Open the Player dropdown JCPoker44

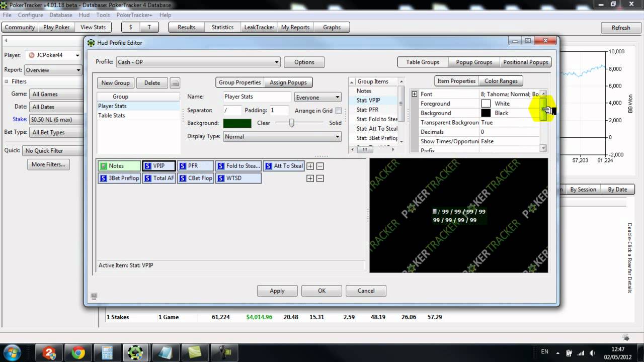point(53,55)
